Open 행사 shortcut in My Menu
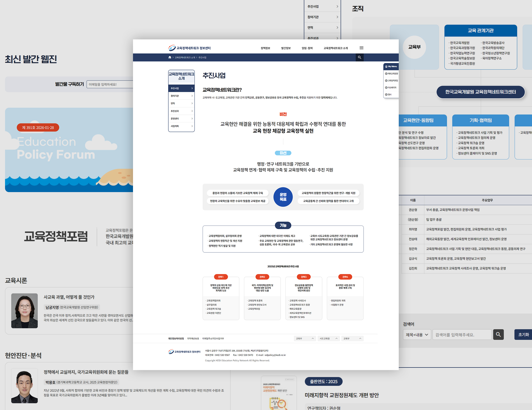Screen dimensions: 532x410 pyautogui.click(x=388, y=95)
